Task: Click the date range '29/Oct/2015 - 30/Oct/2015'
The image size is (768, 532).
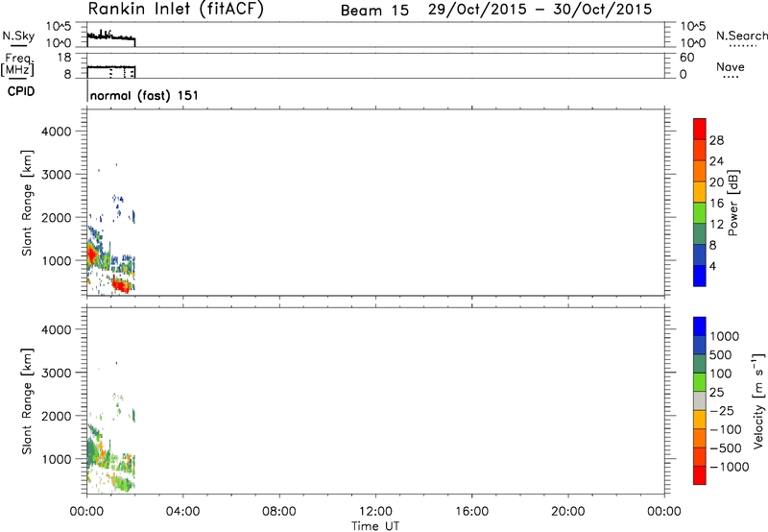Action: (x=540, y=10)
